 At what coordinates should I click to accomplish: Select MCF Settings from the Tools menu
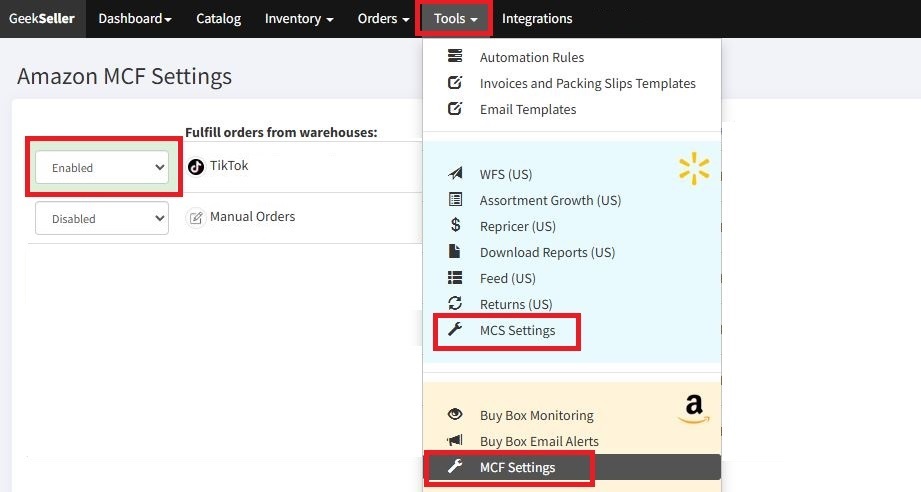tap(517, 467)
